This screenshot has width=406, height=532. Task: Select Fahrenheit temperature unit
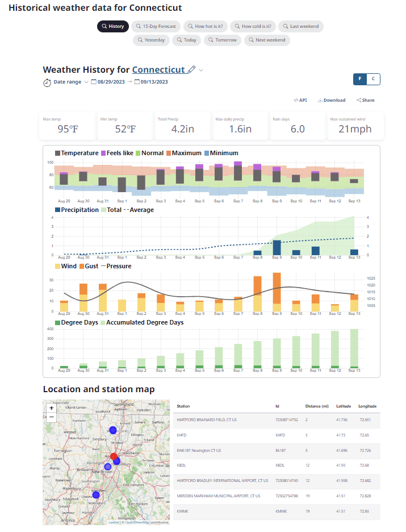[x=359, y=79]
